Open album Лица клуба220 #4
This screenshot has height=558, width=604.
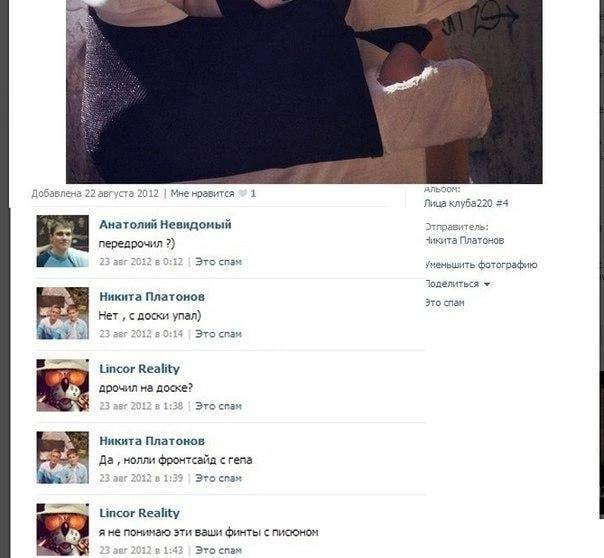pyautogui.click(x=466, y=203)
